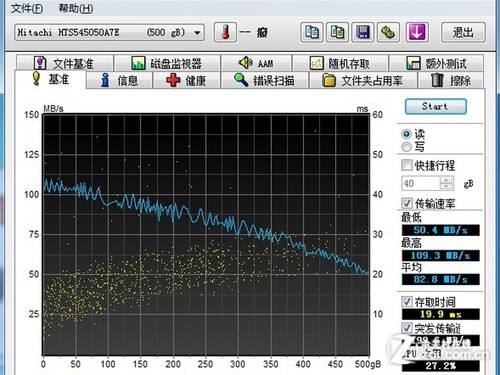Click the speaker icon on AAM tab
This screenshot has width=500, height=375.
coord(245,62)
